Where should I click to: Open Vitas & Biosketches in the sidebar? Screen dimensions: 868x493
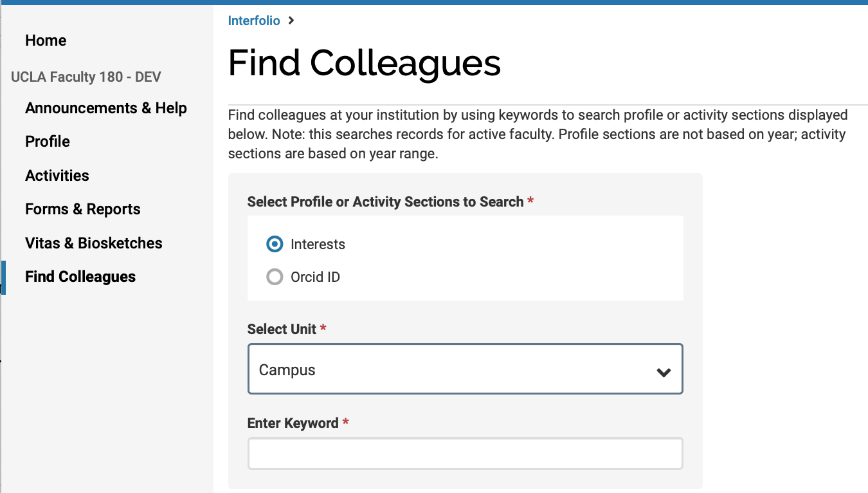(94, 243)
